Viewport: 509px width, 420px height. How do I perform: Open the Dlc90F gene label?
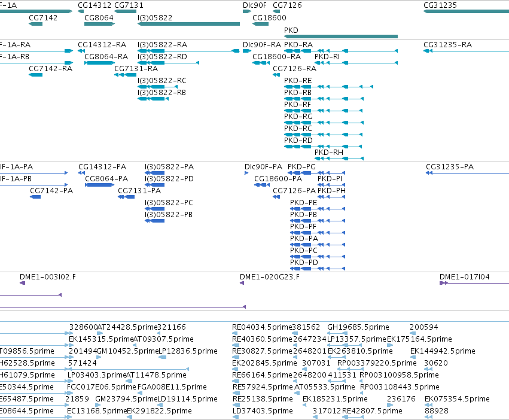255,5
